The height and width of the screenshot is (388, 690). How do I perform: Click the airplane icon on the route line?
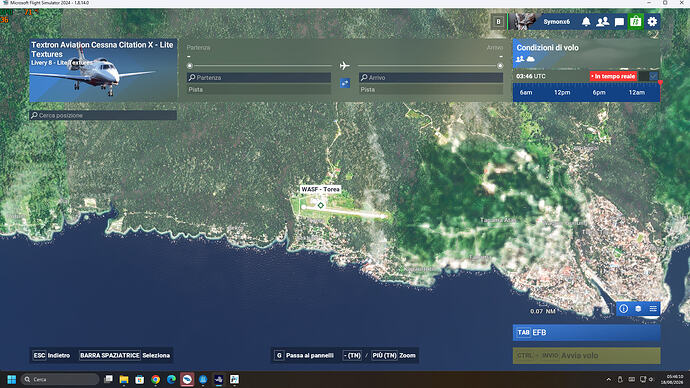(345, 66)
